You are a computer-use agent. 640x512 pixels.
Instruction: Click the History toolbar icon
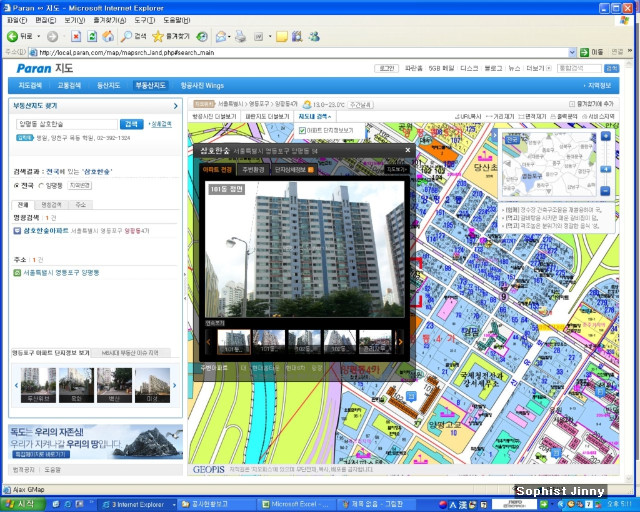coord(202,37)
